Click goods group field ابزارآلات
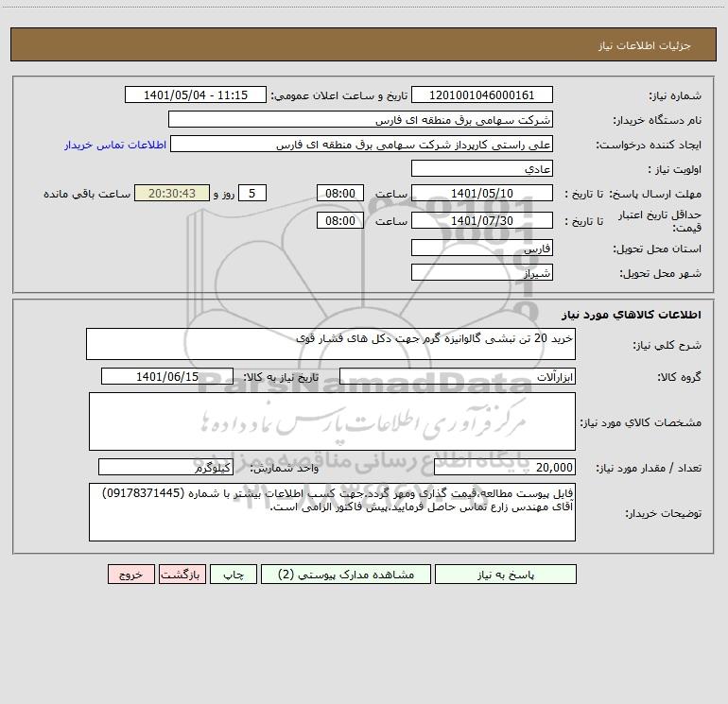Image resolution: width=728 pixels, height=704 pixels. 458,376
